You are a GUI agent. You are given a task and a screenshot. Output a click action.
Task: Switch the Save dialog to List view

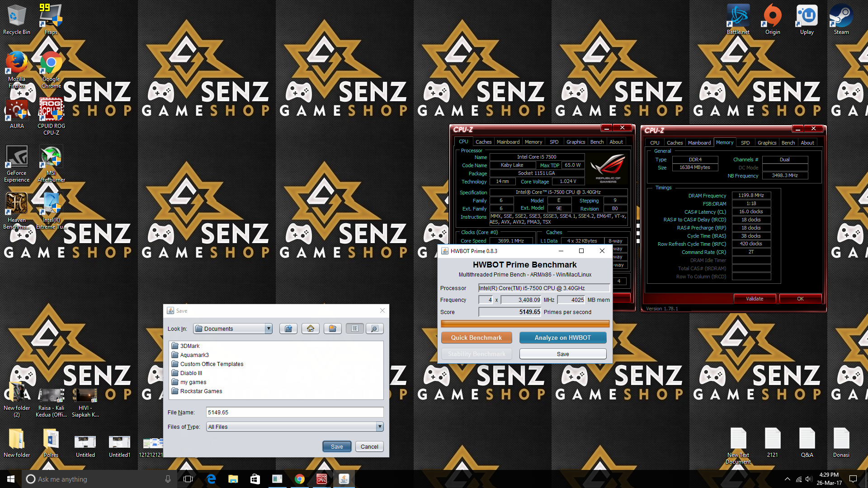tap(355, 328)
